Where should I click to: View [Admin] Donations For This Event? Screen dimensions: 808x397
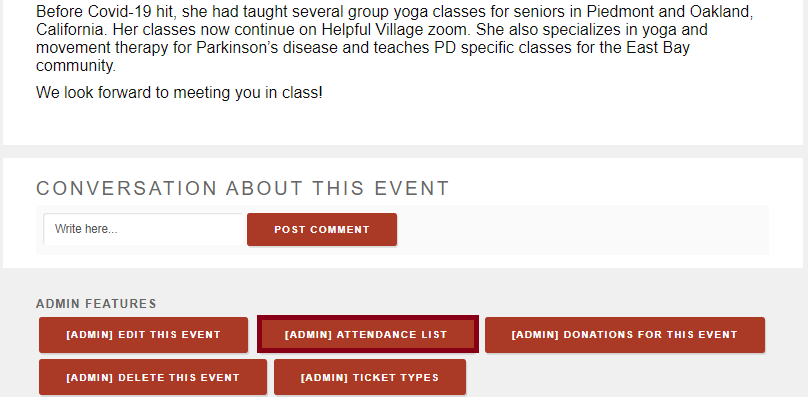pos(625,335)
